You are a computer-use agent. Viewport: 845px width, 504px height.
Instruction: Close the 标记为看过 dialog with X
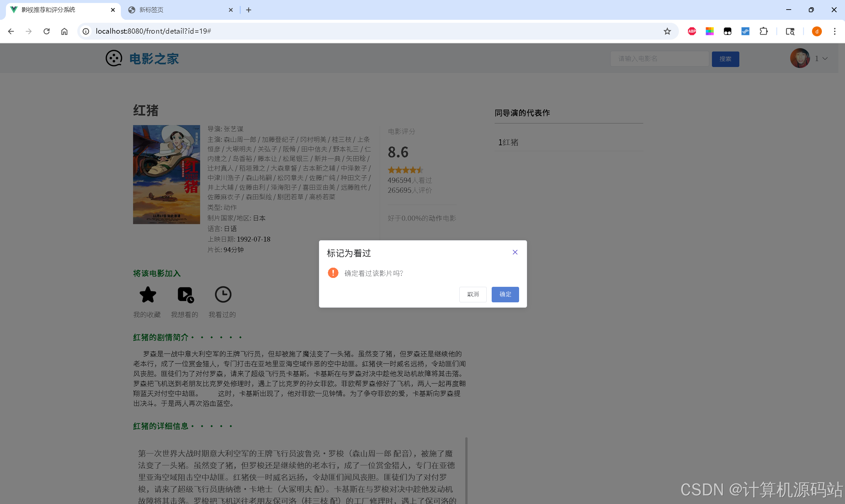tap(515, 252)
